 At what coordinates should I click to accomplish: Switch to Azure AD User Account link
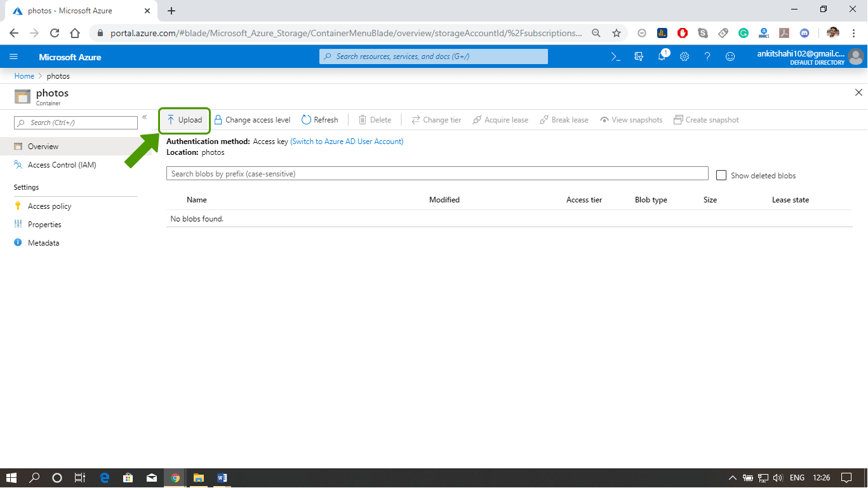pyautogui.click(x=347, y=142)
